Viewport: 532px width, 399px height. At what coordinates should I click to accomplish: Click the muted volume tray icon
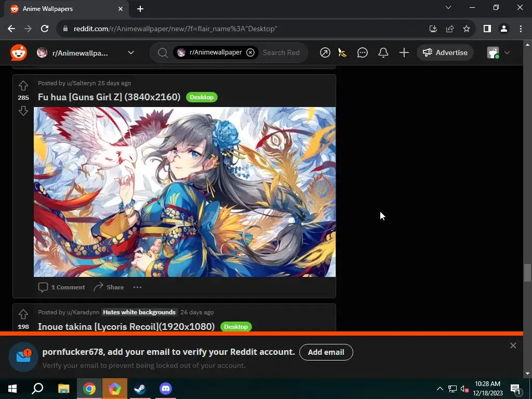tap(464, 389)
